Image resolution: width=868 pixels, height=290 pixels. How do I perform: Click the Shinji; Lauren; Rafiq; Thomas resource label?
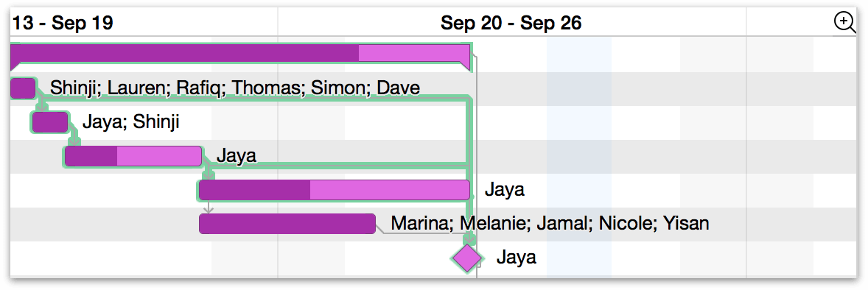click(x=235, y=88)
